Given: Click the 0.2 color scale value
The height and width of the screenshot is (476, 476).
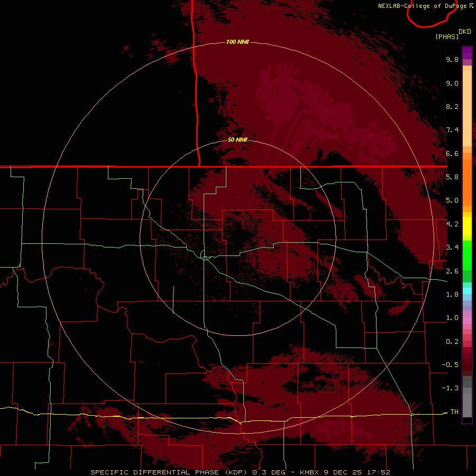Looking at the screenshot, I should [x=452, y=342].
